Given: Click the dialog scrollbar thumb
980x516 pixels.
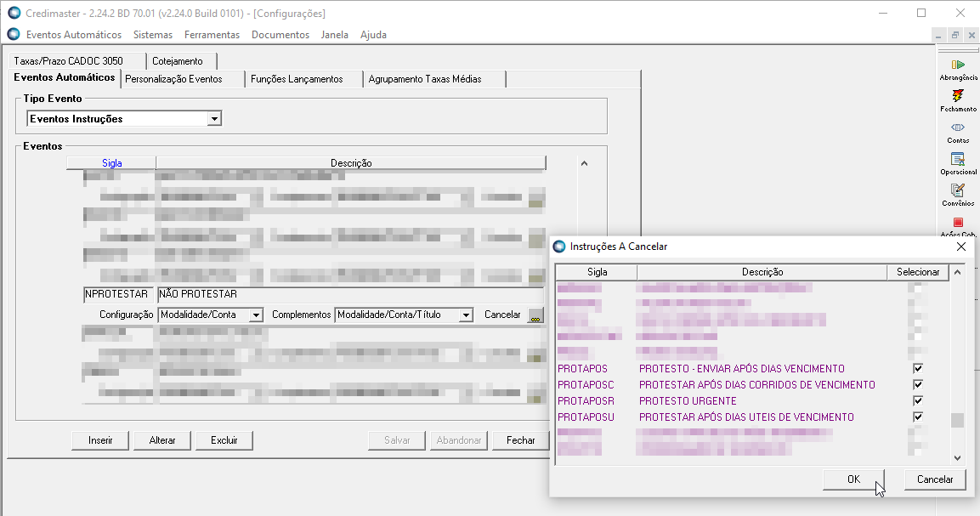Looking at the screenshot, I should pos(957,420).
